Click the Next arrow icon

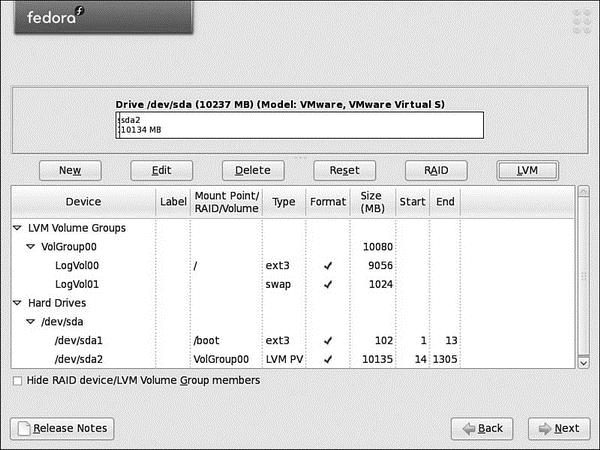click(x=545, y=429)
